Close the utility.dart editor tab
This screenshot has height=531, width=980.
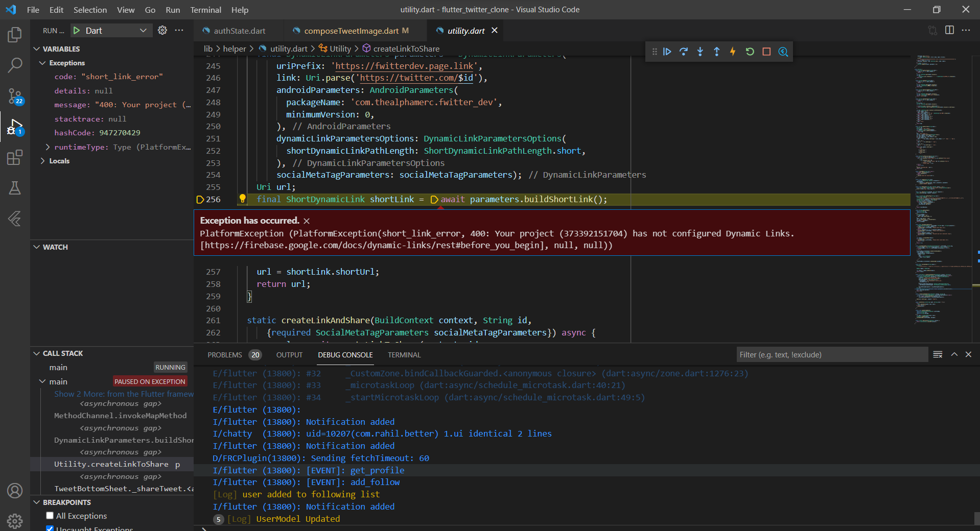pos(494,31)
